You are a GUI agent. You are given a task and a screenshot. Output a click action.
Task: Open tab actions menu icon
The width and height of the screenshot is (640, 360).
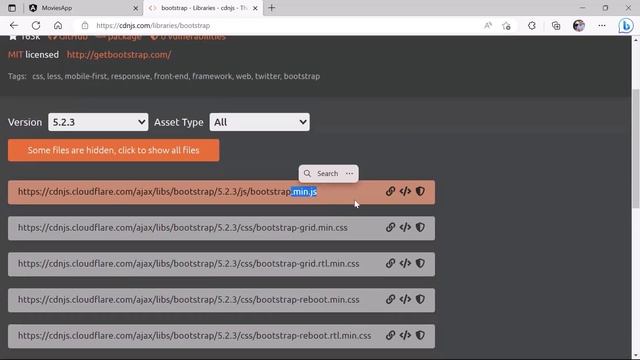[12, 8]
